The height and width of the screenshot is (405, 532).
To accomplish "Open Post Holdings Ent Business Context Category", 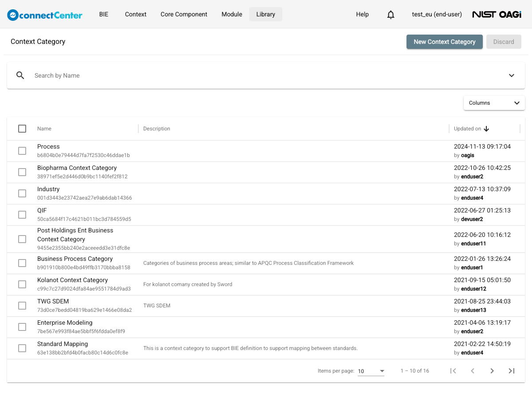I will tap(75, 235).
